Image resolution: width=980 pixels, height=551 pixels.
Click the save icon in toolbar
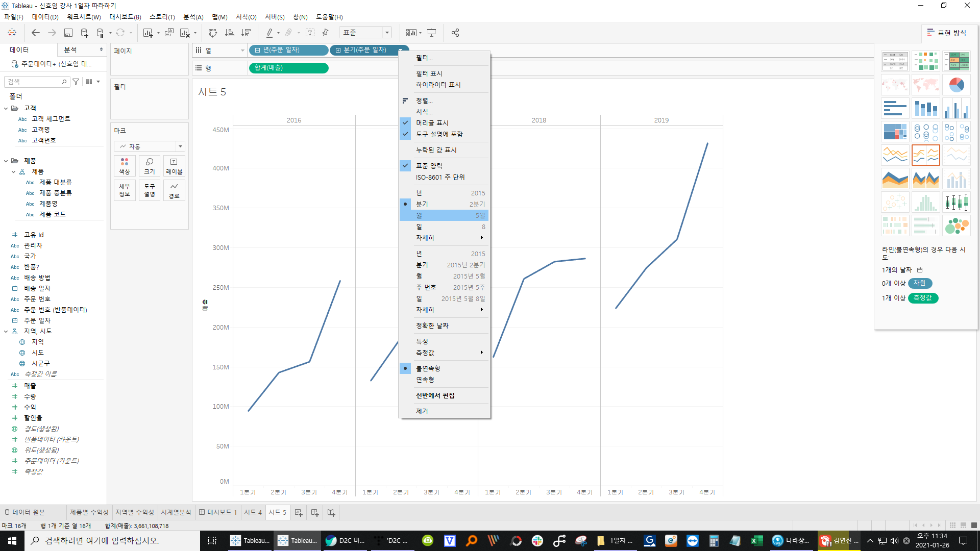(x=68, y=33)
